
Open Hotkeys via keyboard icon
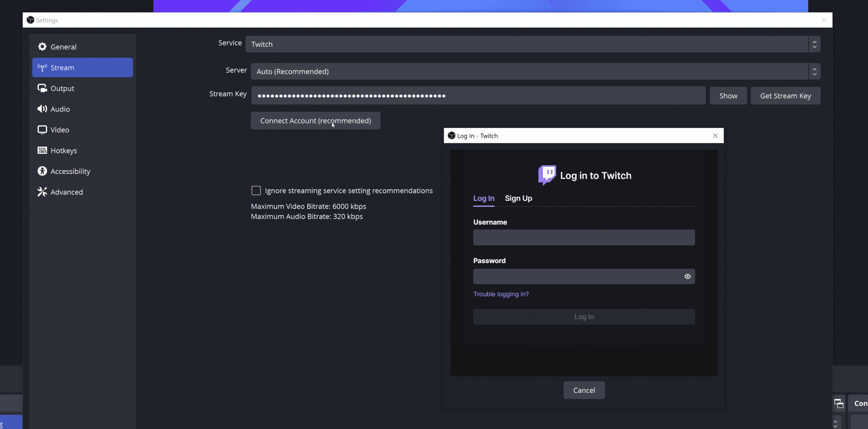click(x=42, y=150)
